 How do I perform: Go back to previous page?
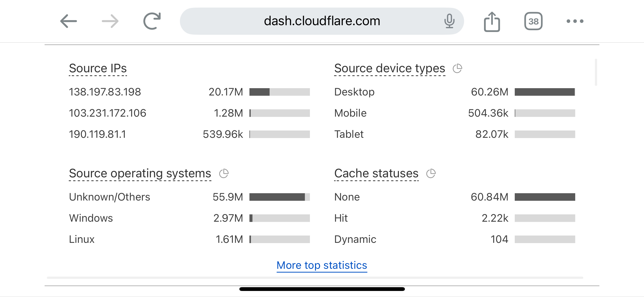tap(69, 21)
